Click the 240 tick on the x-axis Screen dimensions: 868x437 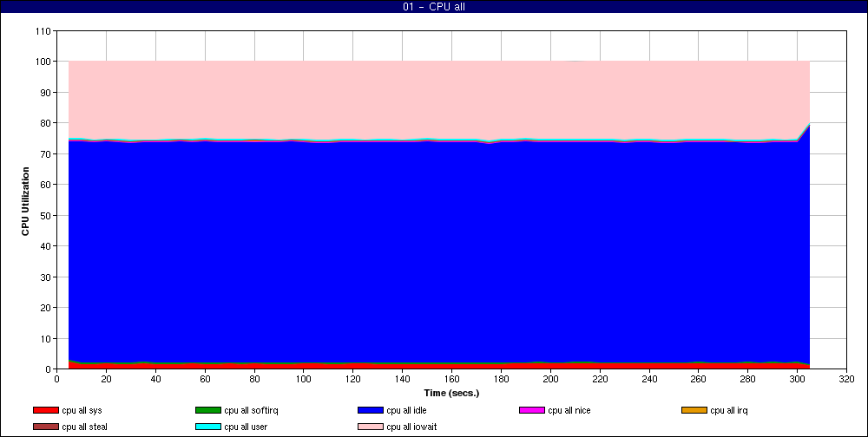pyautogui.click(x=649, y=379)
